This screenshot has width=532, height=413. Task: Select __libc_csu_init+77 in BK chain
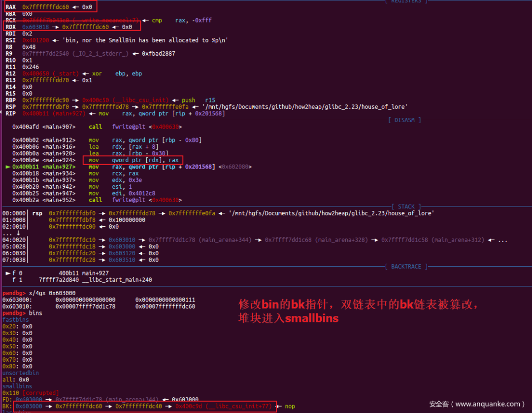224,406
